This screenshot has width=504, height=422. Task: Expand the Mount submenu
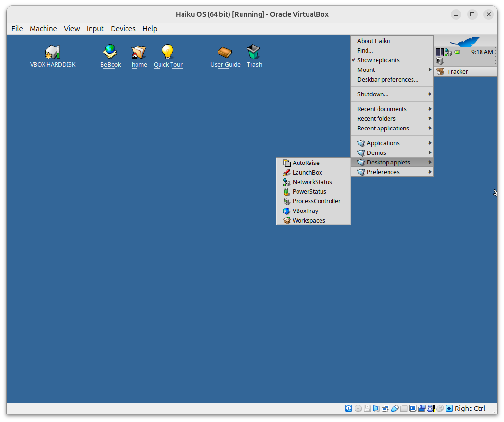(x=392, y=70)
